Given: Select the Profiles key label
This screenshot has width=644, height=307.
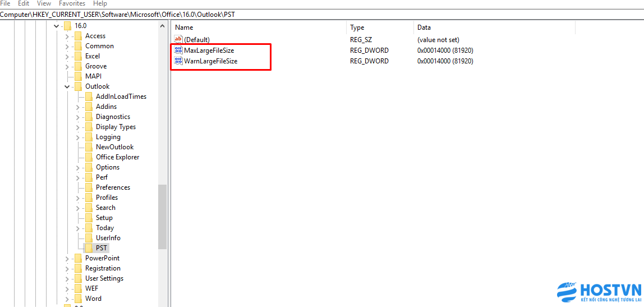Looking at the screenshot, I should point(107,198).
